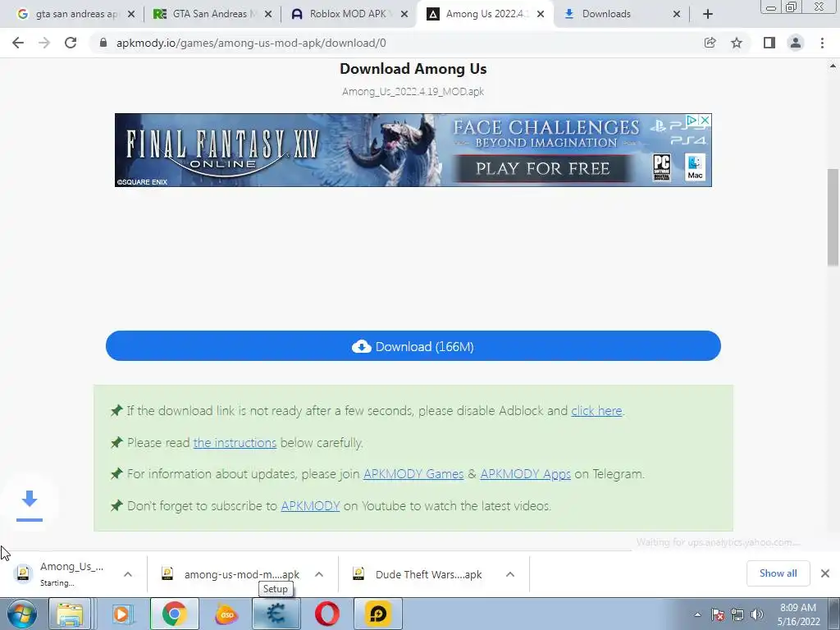
Task: Switch to the GTA San Andreas RE tab
Action: pos(212,14)
